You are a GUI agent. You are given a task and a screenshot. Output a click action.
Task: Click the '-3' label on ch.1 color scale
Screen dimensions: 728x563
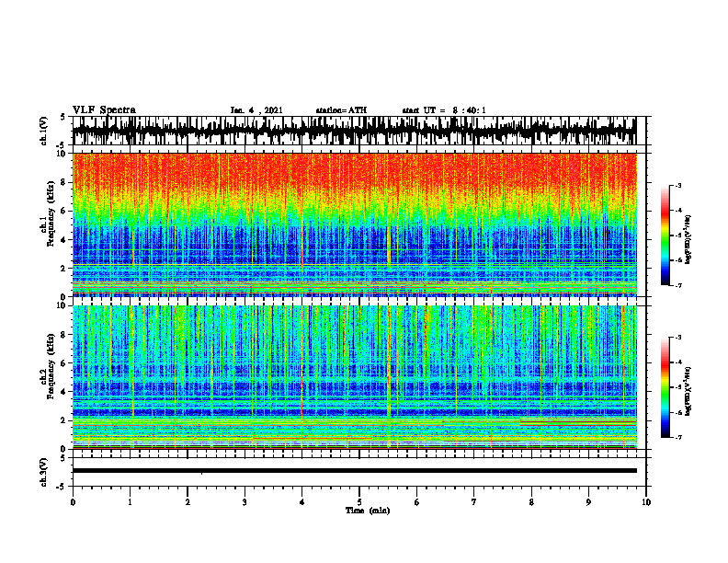pos(677,186)
